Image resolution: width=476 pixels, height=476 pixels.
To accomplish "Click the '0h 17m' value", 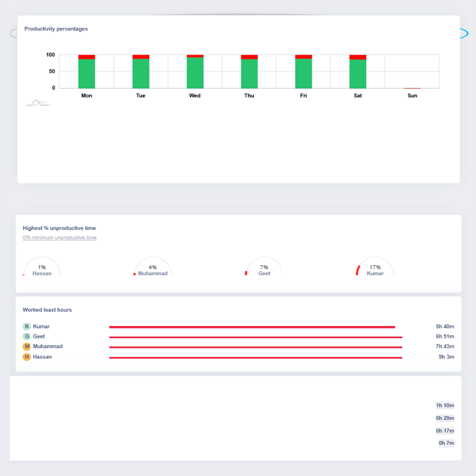I will point(445,431).
